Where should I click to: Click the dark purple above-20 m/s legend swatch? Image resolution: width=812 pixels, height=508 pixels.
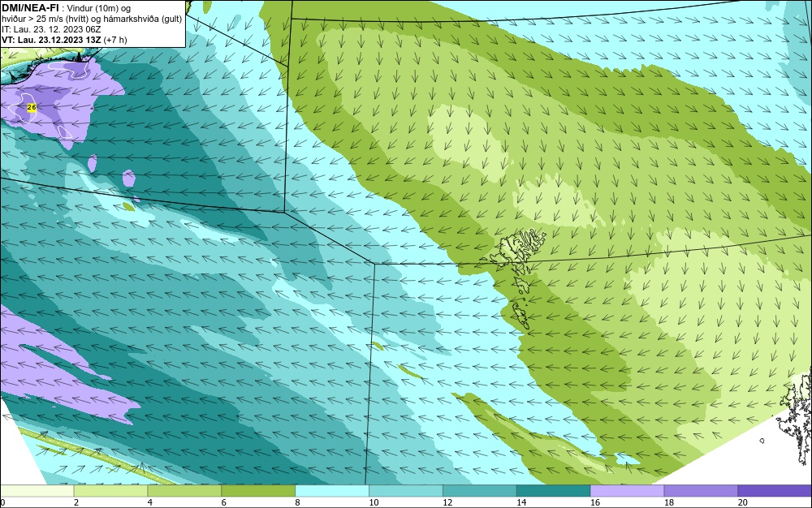pos(775,491)
